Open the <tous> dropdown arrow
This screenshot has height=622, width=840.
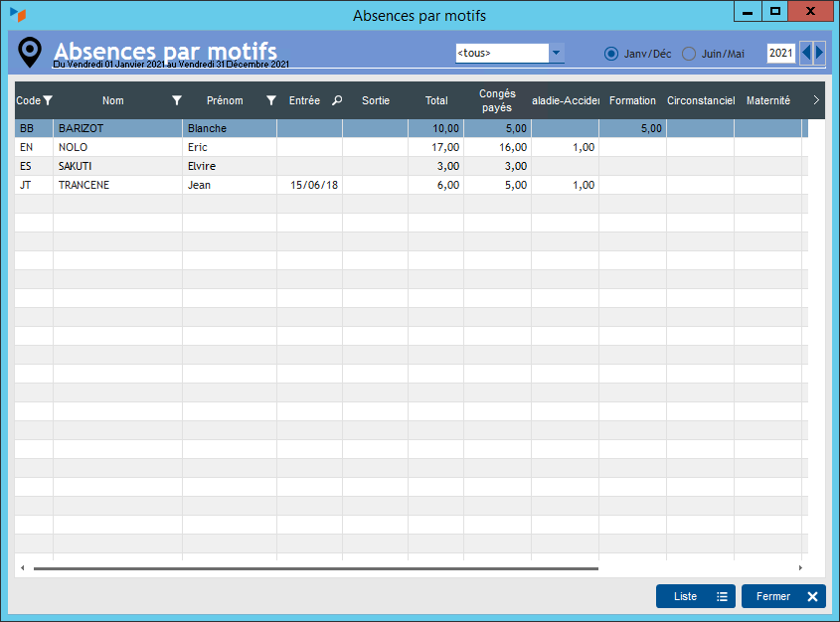coord(556,53)
